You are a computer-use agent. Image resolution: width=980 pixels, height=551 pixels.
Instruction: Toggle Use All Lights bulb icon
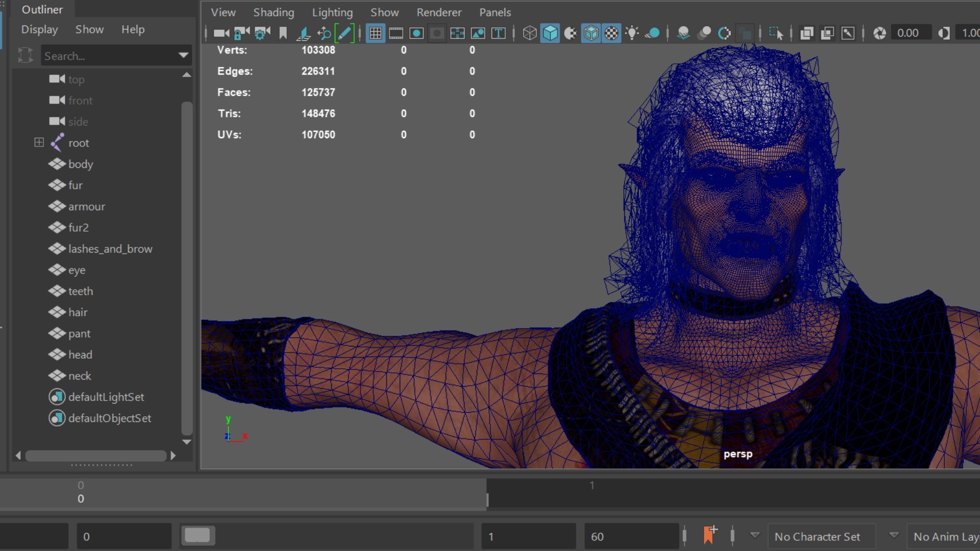pyautogui.click(x=632, y=33)
